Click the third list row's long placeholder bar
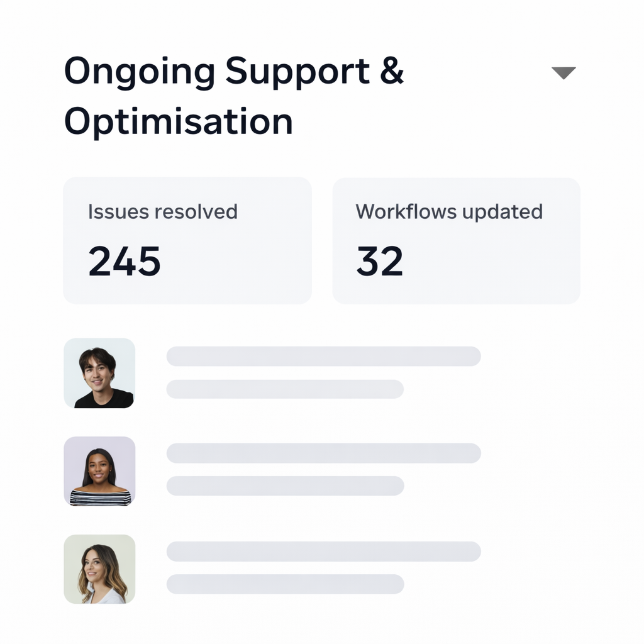This screenshot has height=644, width=644. [x=323, y=552]
